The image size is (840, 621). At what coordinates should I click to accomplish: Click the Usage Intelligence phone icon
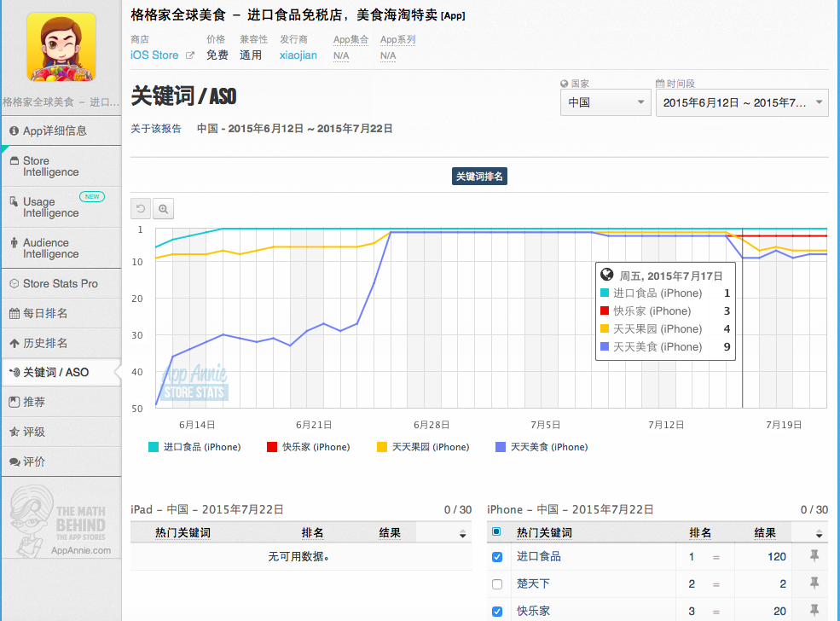14,201
